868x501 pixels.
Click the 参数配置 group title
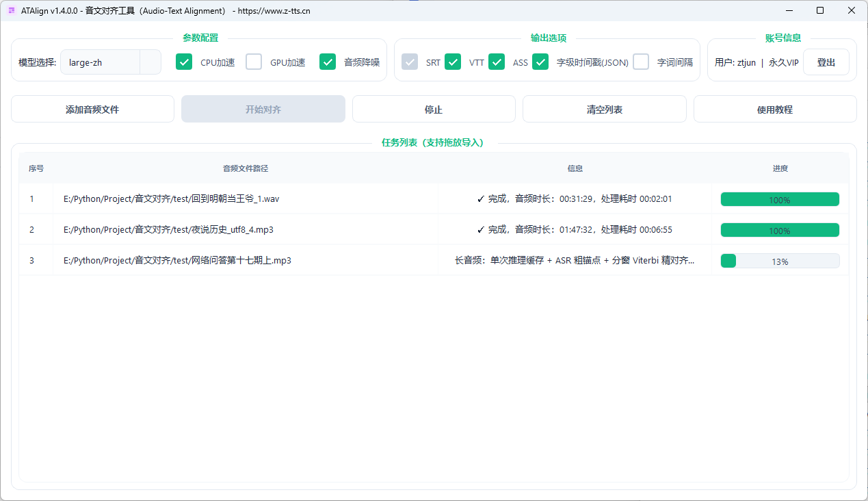(x=200, y=38)
